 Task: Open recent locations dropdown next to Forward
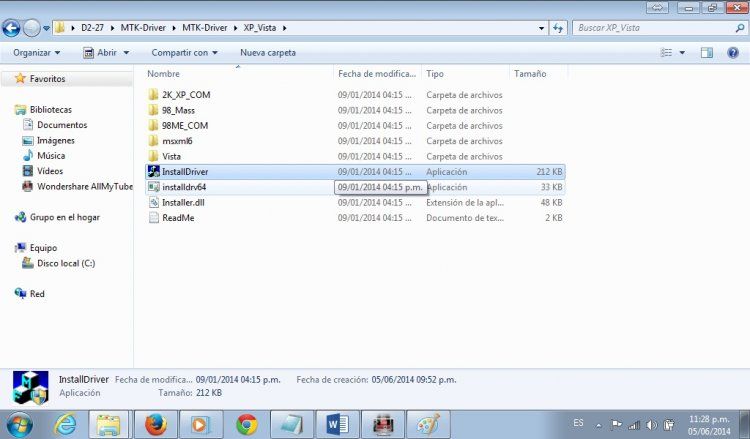click(46, 28)
